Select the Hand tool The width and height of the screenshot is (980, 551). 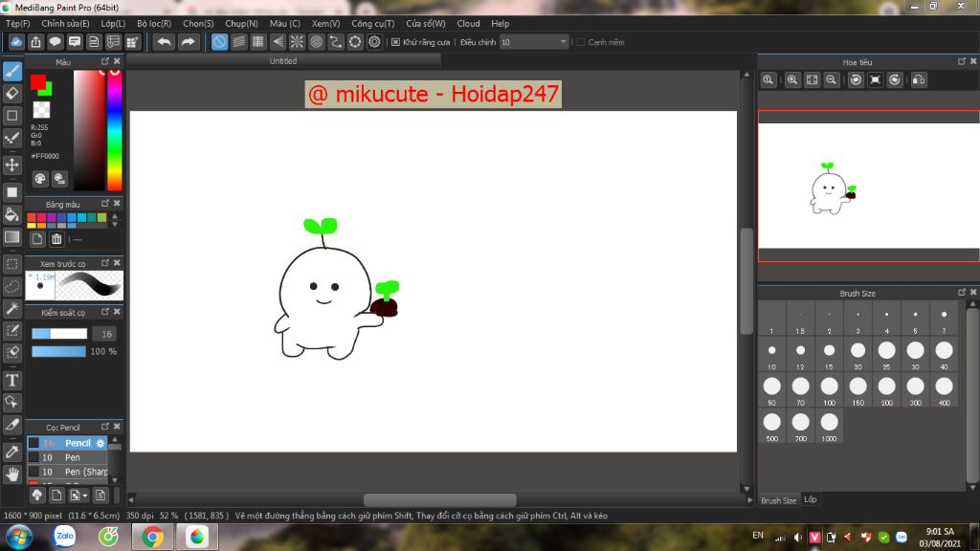click(x=12, y=474)
